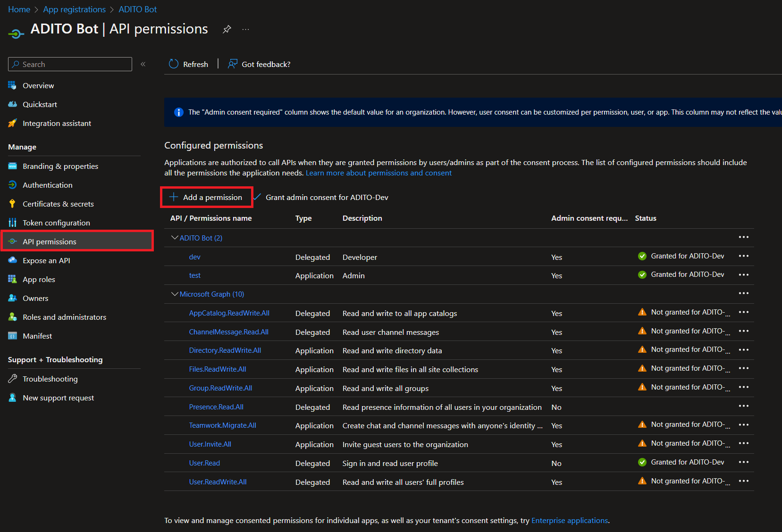The image size is (782, 532).
Task: Click the Integration assistant rocket icon
Action: tap(12, 123)
